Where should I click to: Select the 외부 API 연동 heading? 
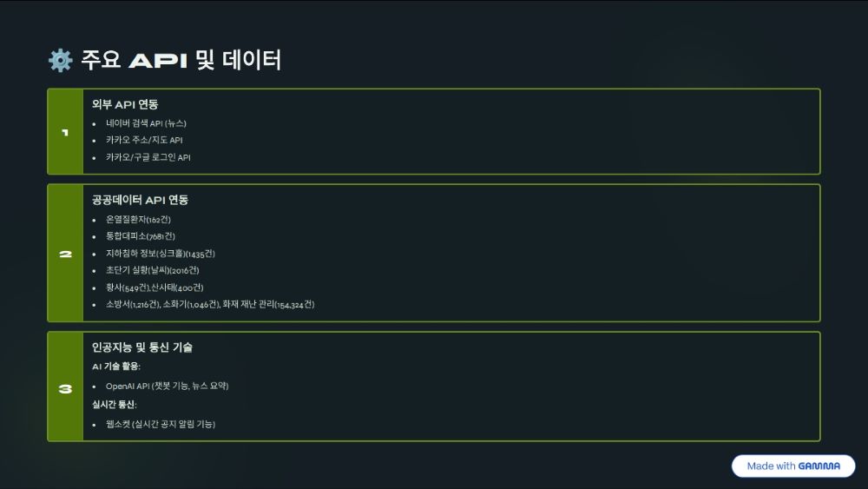pyautogui.click(x=125, y=104)
